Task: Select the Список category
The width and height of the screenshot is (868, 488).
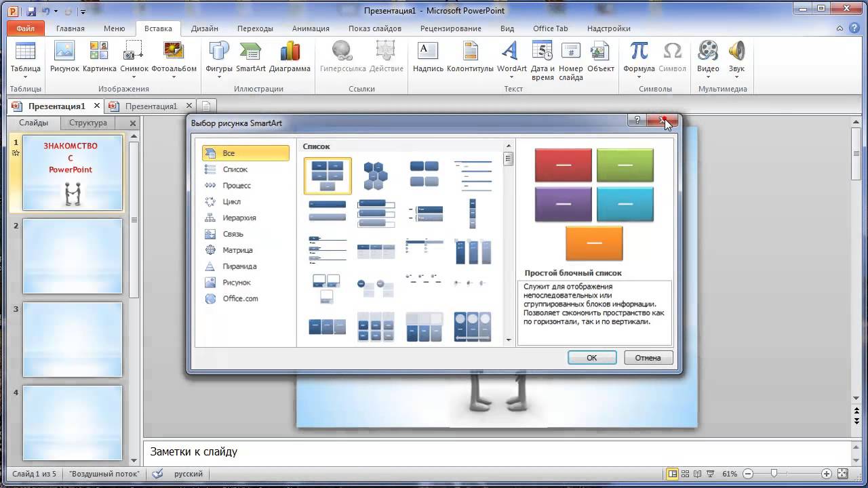Action: [245, 169]
